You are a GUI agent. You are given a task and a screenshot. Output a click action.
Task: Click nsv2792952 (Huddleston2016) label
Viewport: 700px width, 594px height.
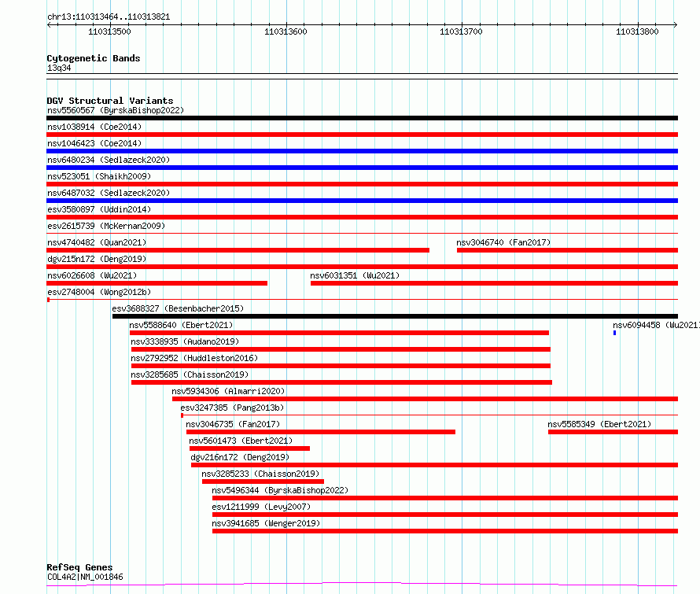194,358
